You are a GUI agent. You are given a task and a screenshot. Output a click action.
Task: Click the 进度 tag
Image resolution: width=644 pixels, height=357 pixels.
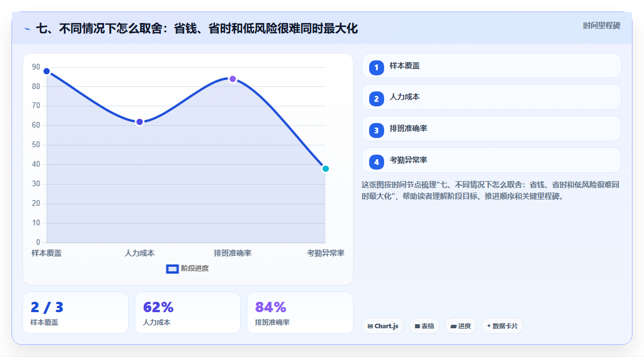point(461,326)
